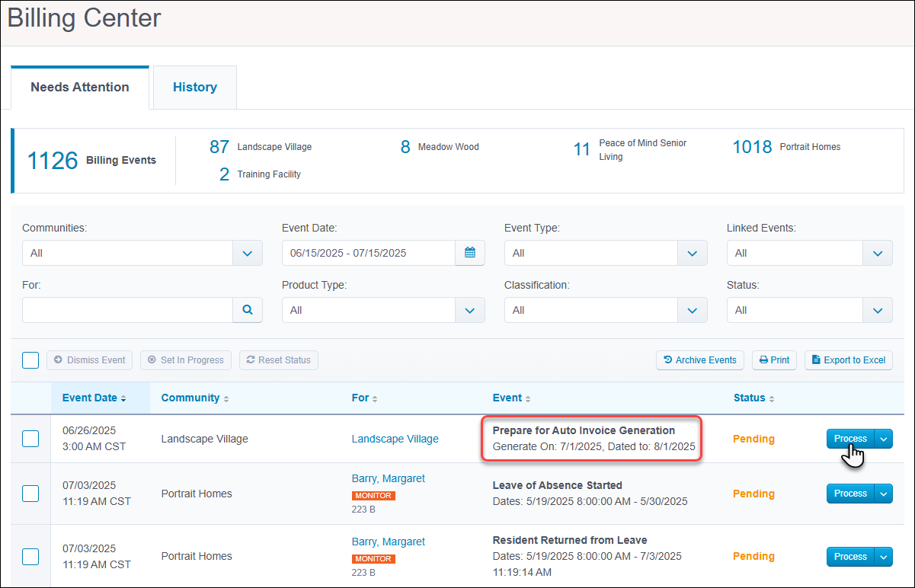The image size is (915, 588).
Task: Process the Leave of Absence Started event
Action: point(850,494)
